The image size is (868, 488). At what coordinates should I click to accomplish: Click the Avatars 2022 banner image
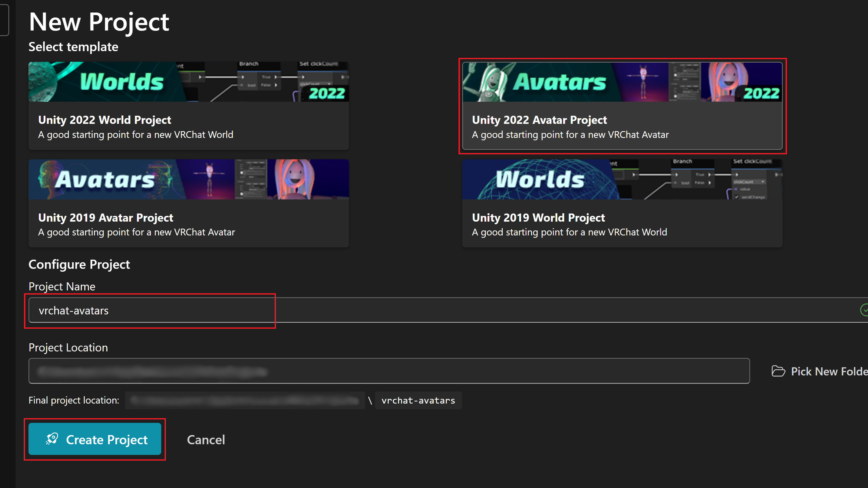point(622,82)
